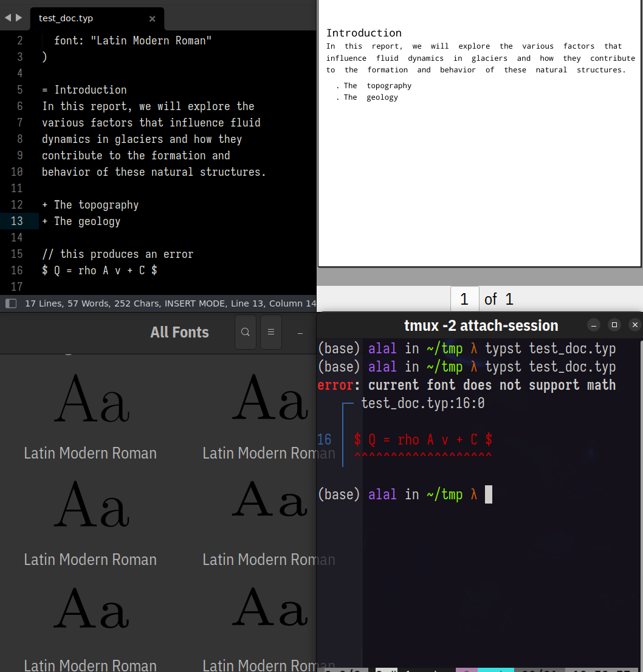Select the test_doc.typ tab
643x672 pixels.
(x=66, y=18)
